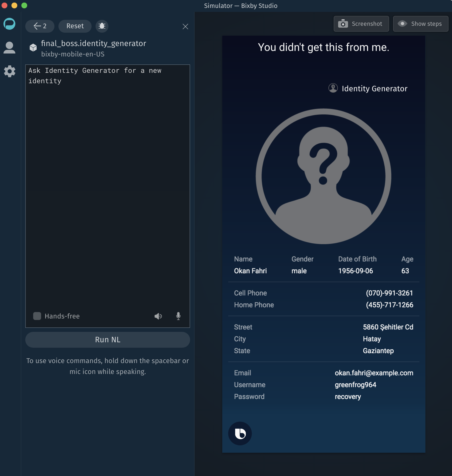
Task: Select street value 5860 Şehitler Cd
Action: coord(388,327)
